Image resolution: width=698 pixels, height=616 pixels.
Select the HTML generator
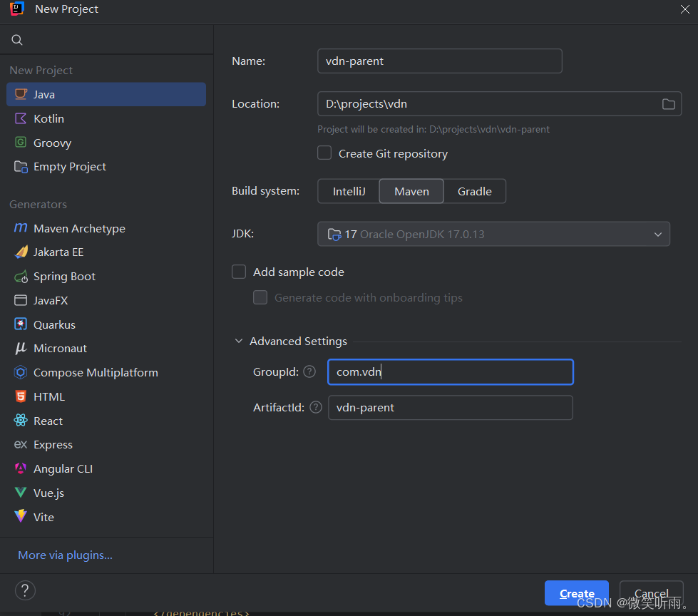[x=106, y=396]
